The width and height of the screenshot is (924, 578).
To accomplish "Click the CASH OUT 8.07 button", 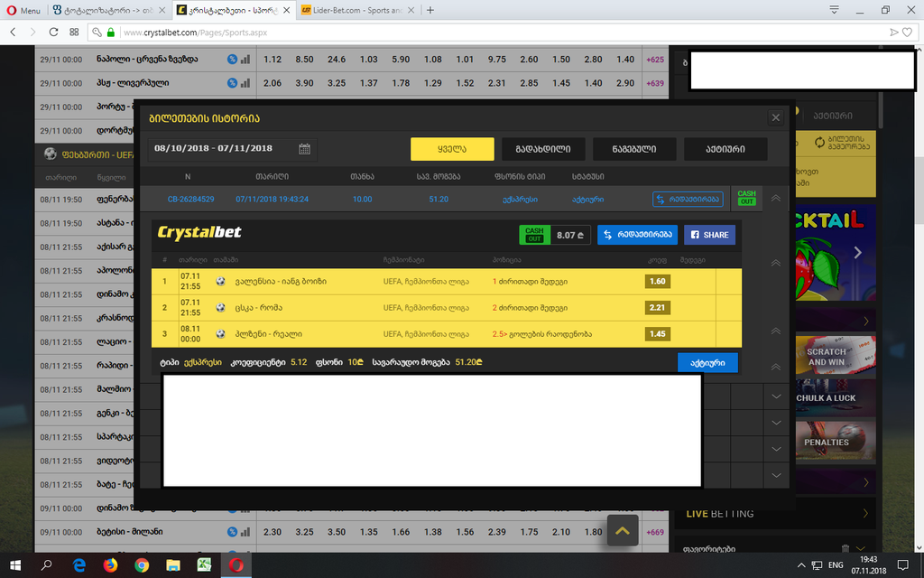I will click(x=555, y=235).
